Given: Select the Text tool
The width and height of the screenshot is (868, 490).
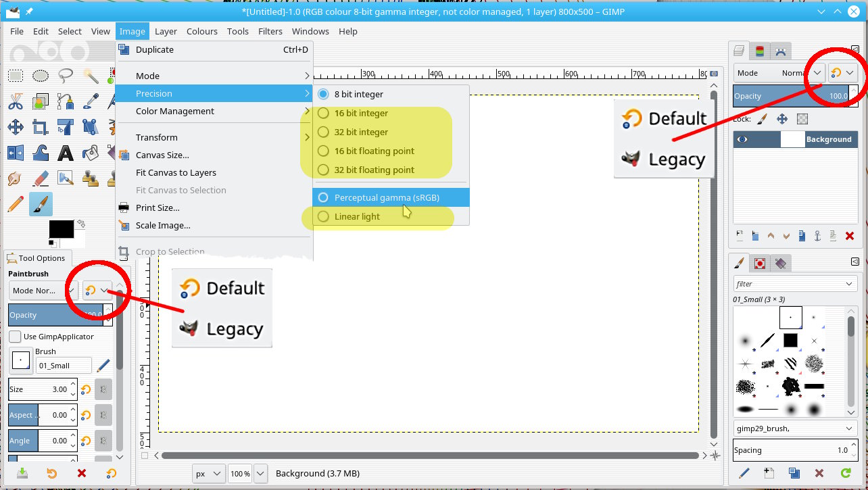Looking at the screenshot, I should click(x=66, y=153).
